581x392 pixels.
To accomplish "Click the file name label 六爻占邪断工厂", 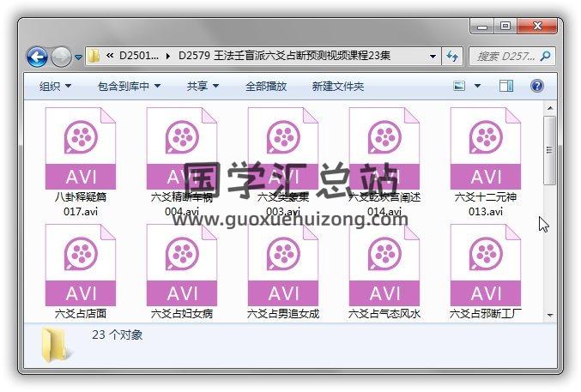I will point(486,314).
